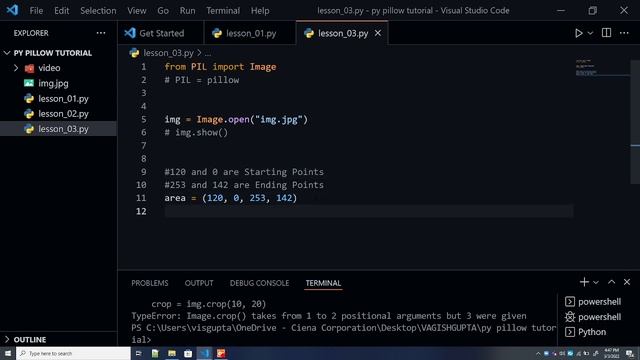Viewport: 640px width, 360px height.
Task: Open the Edit menu
Action: pyautogui.click(x=62, y=11)
